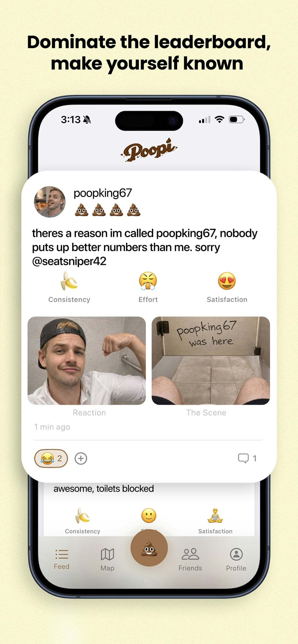
Task: Tap the 1 min ago timestamp to expand details
Action: click(52, 427)
